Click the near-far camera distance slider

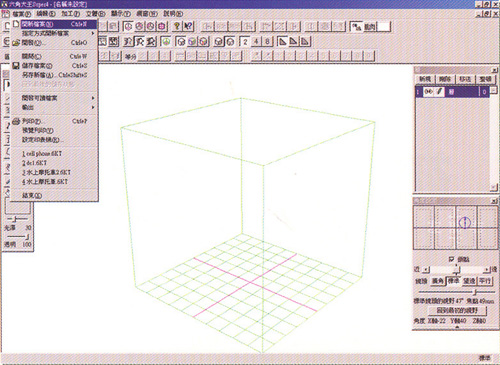[x=458, y=269]
